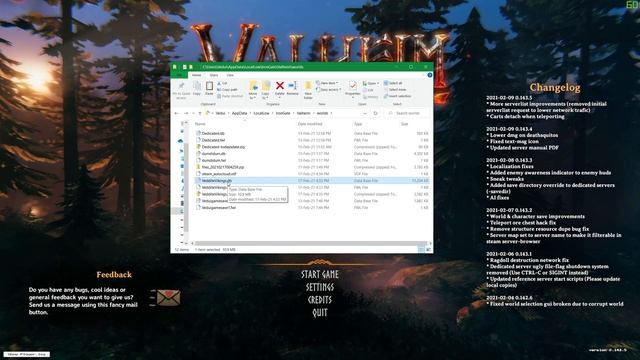Click Cut in the Clipboard group
640x360 pixels.
[223, 83]
